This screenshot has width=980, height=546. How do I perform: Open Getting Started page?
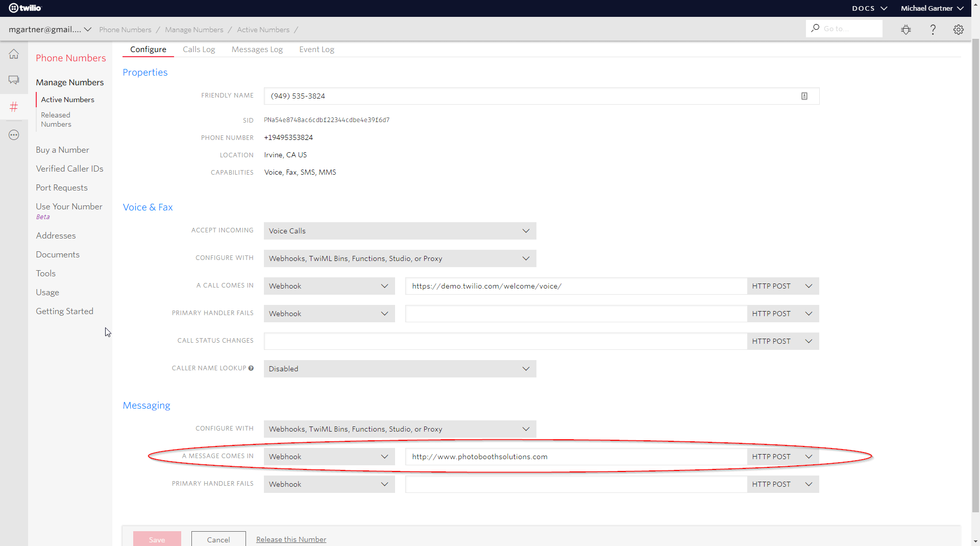coord(64,311)
